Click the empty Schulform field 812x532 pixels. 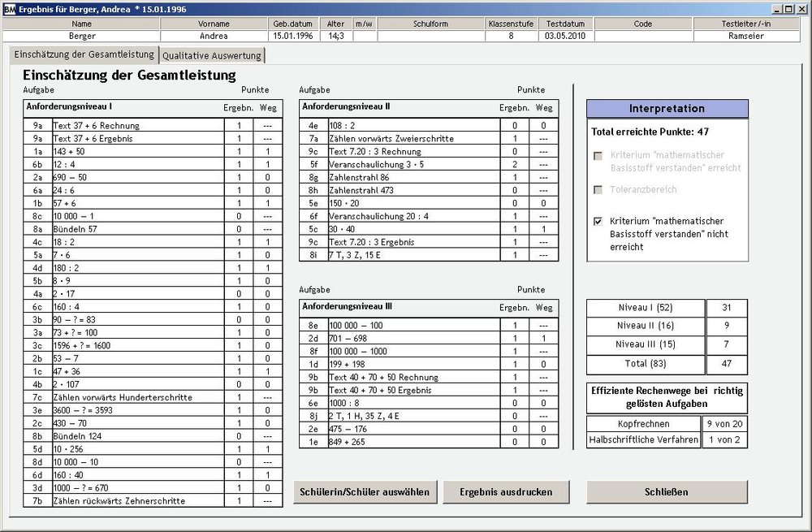click(x=431, y=36)
